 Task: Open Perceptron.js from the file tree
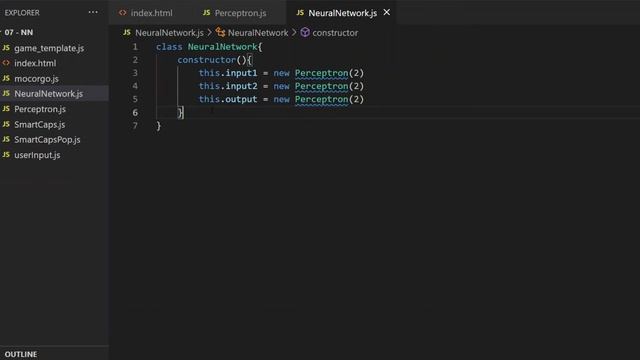click(x=40, y=109)
